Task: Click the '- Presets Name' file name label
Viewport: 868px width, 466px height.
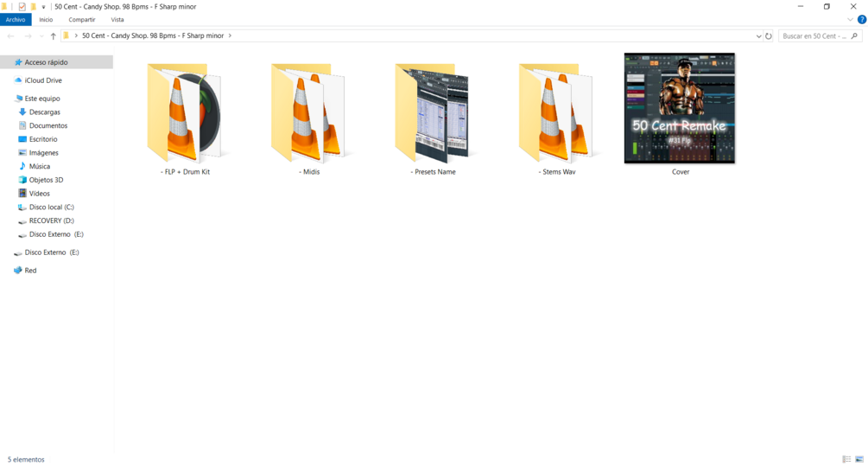Action: click(433, 172)
